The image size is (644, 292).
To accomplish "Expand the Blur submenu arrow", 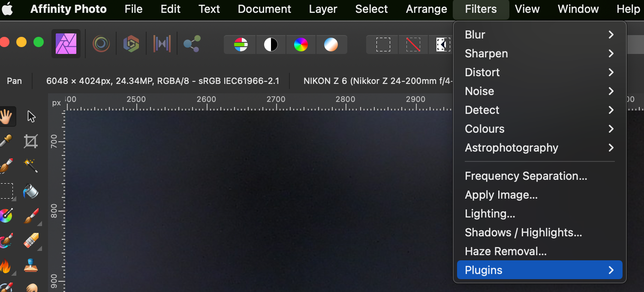I will coord(611,35).
